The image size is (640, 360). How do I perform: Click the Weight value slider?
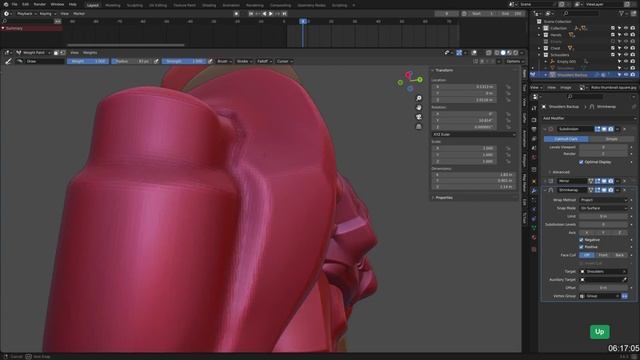pyautogui.click(x=88, y=61)
